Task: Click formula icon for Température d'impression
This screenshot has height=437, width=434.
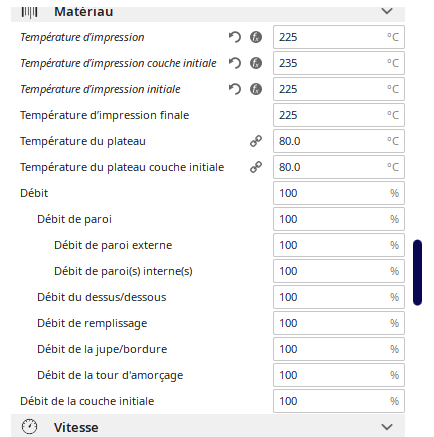Action: pos(256,37)
